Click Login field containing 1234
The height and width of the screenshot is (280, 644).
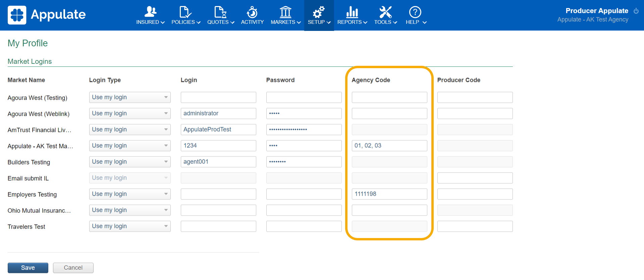(218, 146)
